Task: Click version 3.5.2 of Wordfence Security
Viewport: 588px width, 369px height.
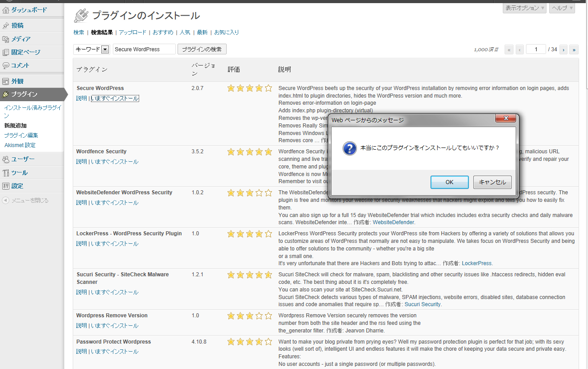Action: pyautogui.click(x=198, y=152)
